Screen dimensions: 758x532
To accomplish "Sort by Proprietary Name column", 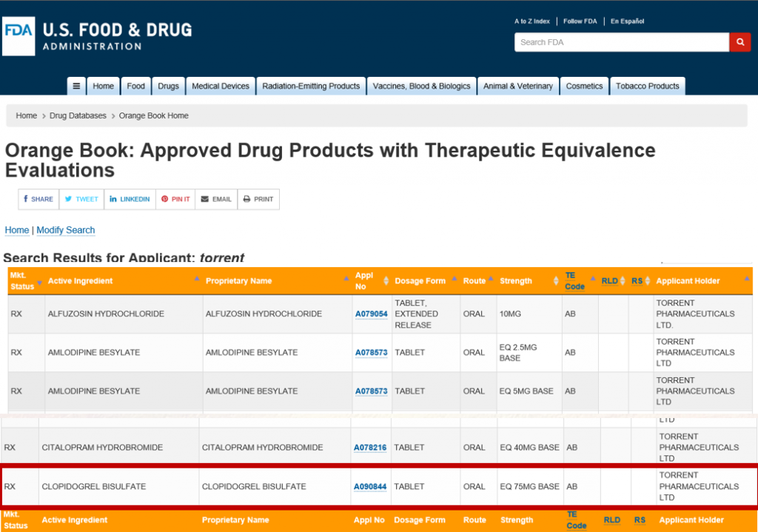I will click(x=277, y=280).
